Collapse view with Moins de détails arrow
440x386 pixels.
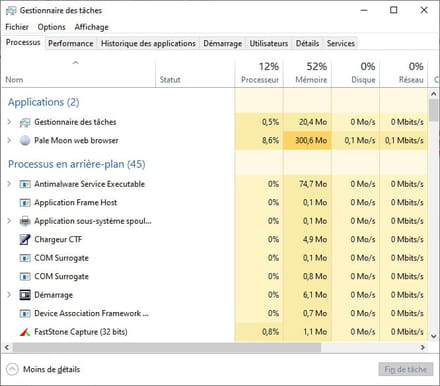click(x=12, y=369)
